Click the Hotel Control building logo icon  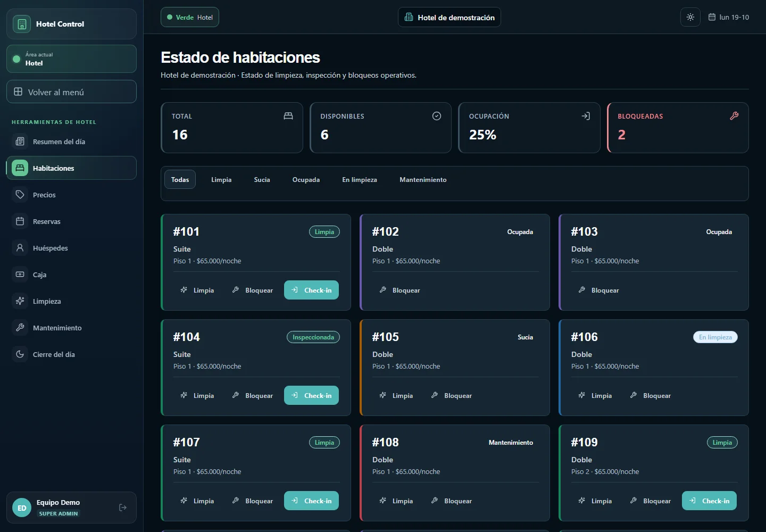(22, 24)
